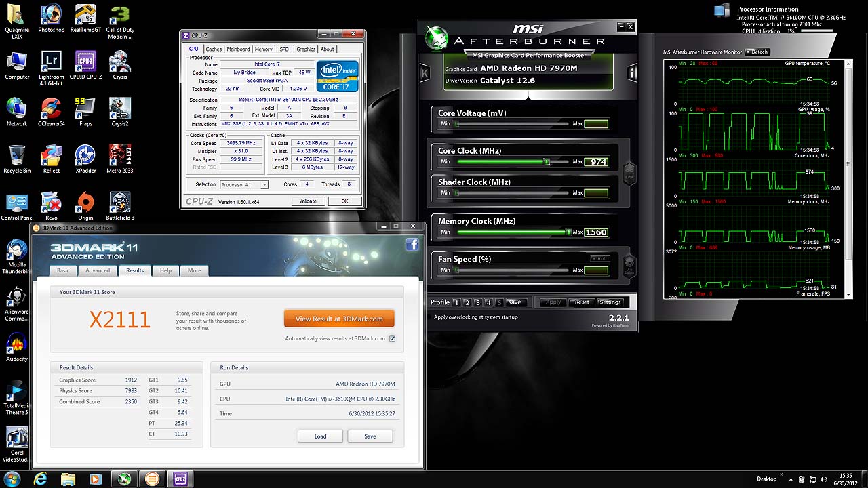Click the Core Clock slider handle
This screenshot has width=868, height=488.
[546, 162]
